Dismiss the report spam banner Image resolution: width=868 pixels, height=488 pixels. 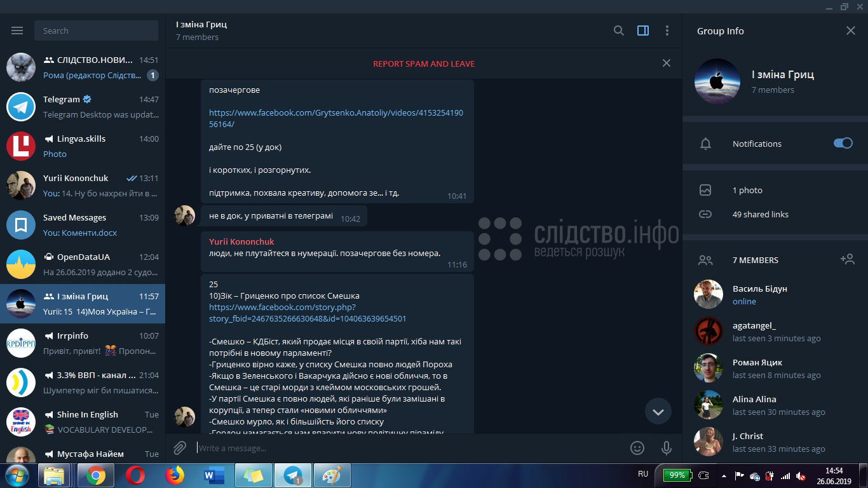tap(667, 63)
